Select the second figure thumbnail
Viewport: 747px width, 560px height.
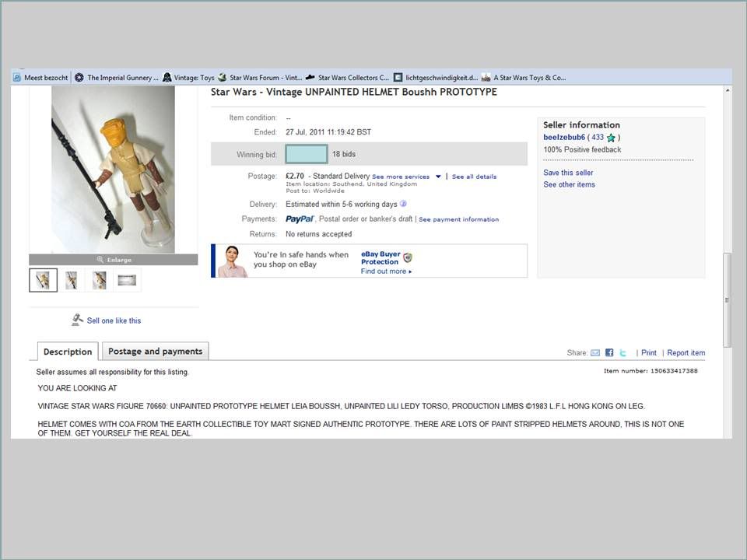point(72,280)
